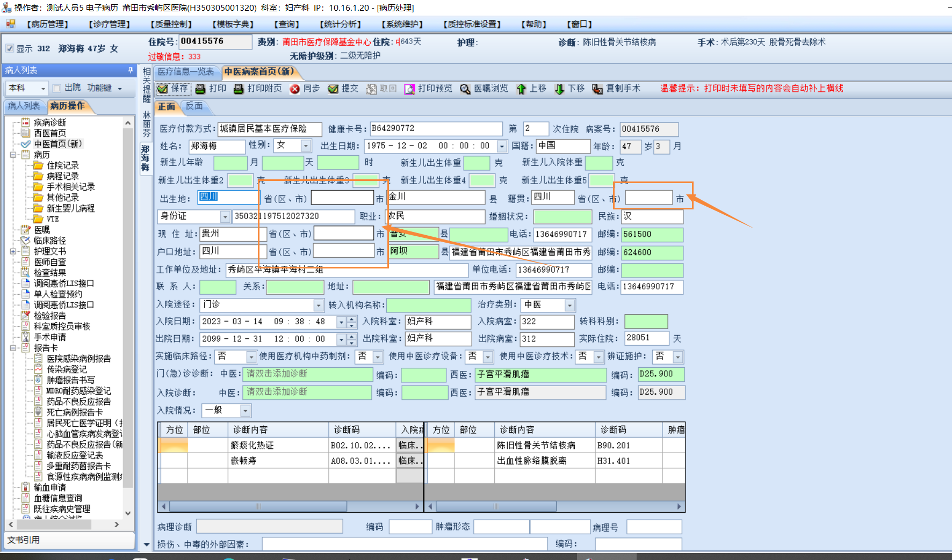Screen dimensions: 952x560
Task: Click the 单位电话 input field
Action: [x=554, y=270]
